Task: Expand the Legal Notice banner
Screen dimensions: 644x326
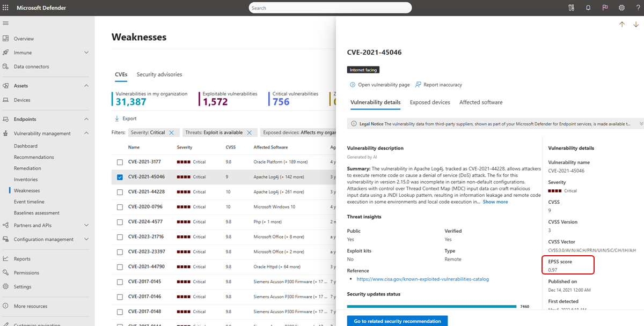Action: [x=641, y=124]
